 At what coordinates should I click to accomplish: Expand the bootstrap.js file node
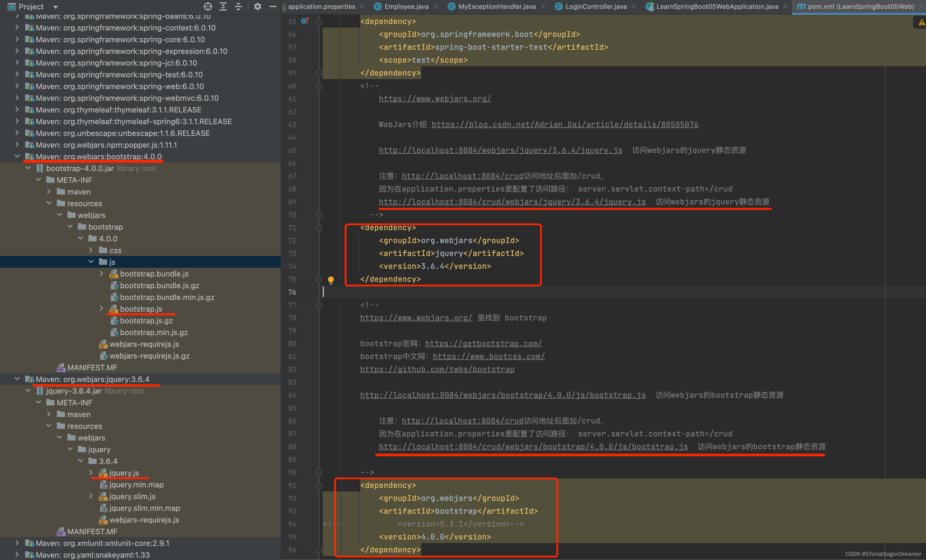click(101, 309)
